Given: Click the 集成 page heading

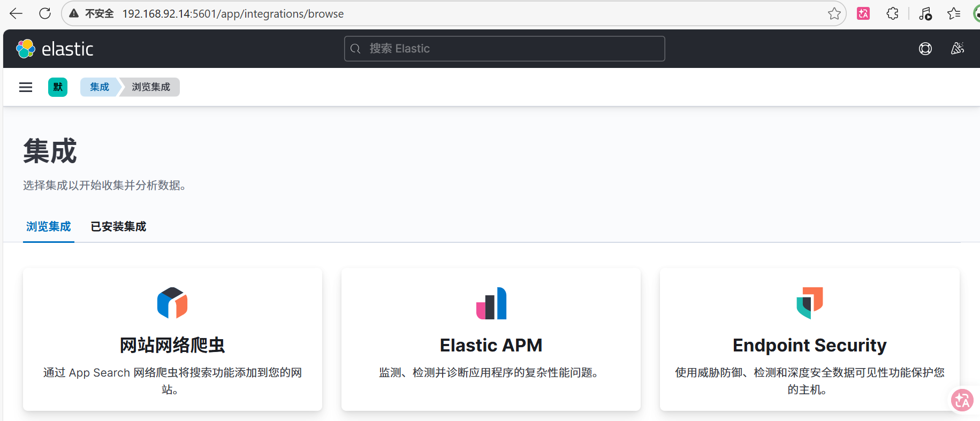Looking at the screenshot, I should point(50,151).
